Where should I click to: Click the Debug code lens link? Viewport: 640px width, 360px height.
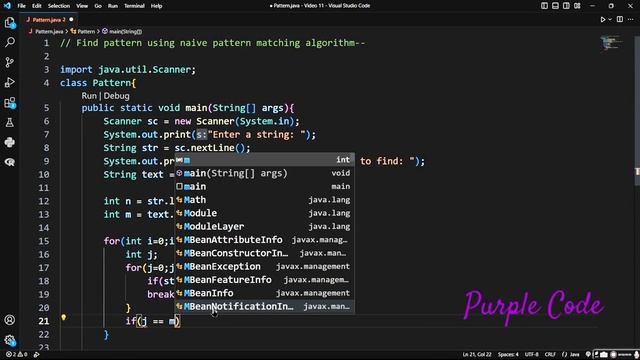point(116,96)
